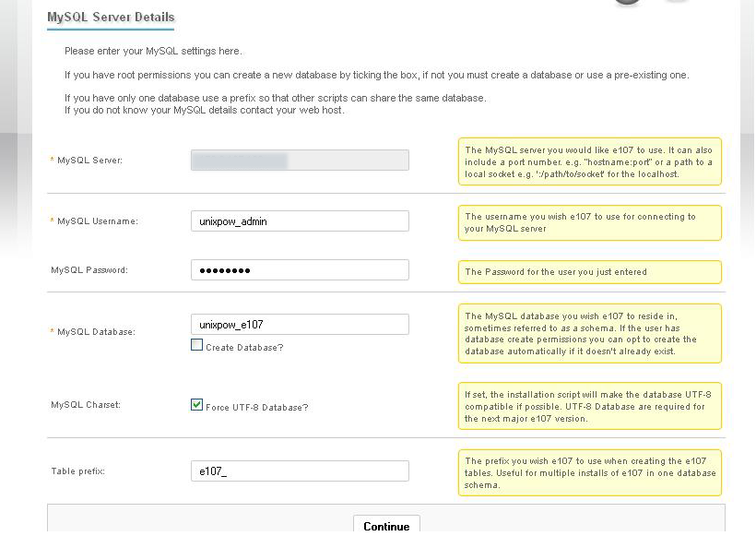Image resolution: width=756 pixels, height=536 pixels.
Task: Click the Table prefix input field
Action: tap(300, 470)
